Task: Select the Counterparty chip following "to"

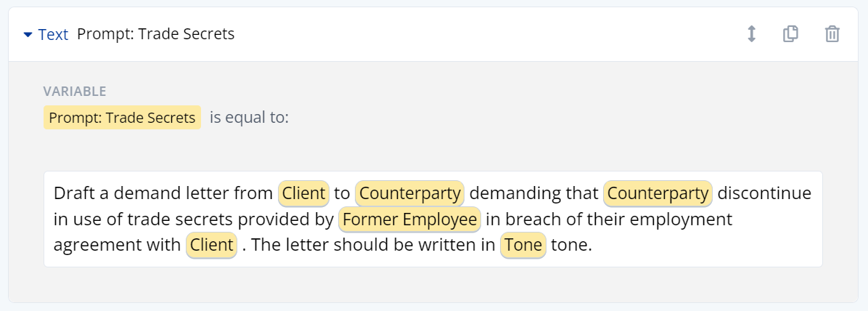Action: pos(409,194)
